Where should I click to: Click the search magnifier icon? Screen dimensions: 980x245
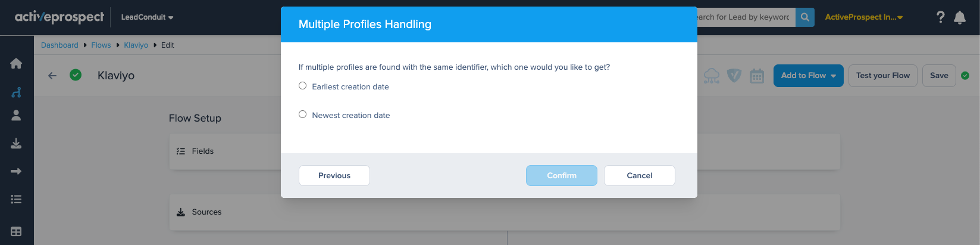(804, 17)
